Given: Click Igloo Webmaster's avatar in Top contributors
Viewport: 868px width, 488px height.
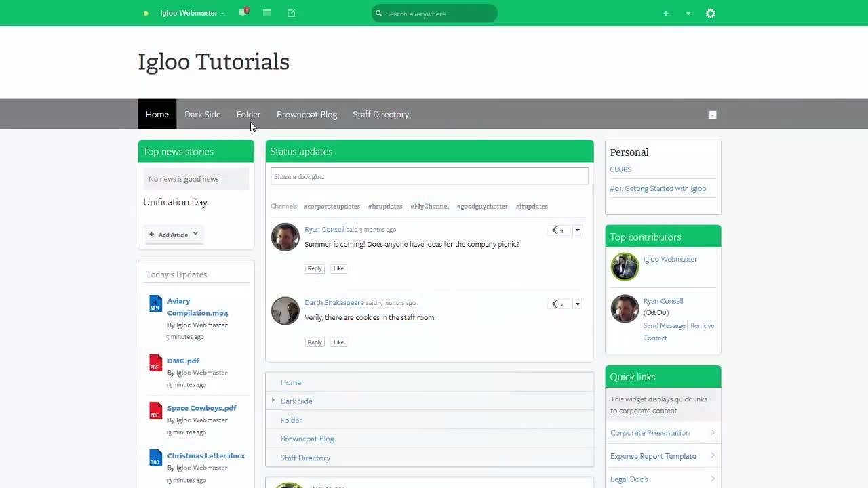Looking at the screenshot, I should (x=625, y=267).
